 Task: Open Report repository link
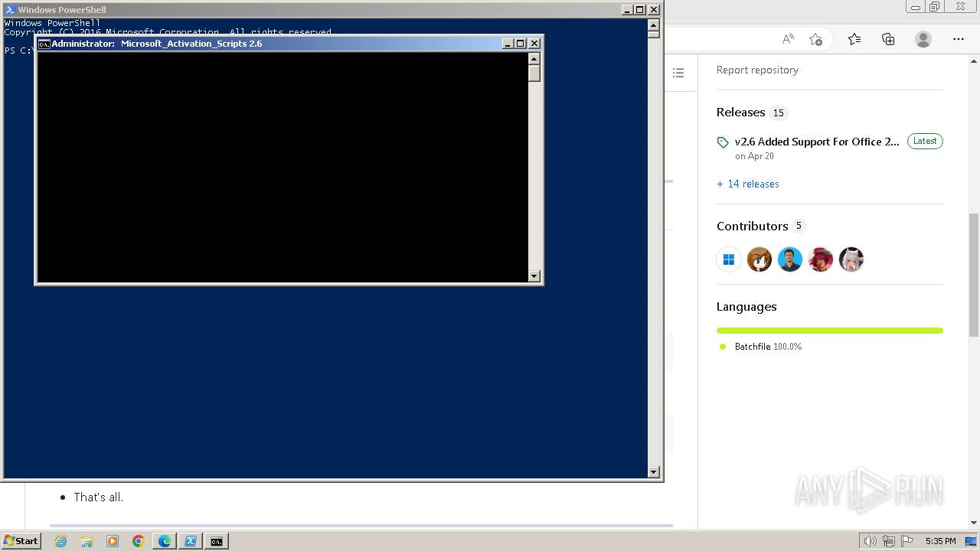[757, 70]
